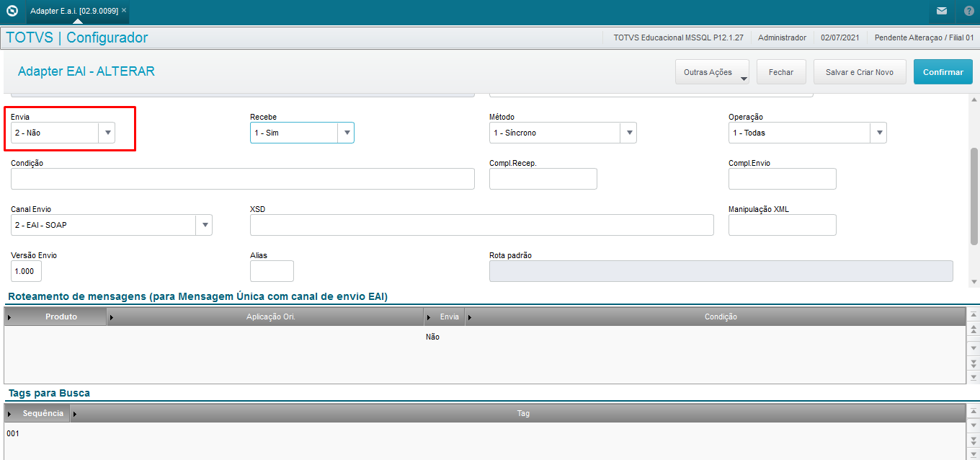Click the arrow before the Envia column header
Viewport: 980px width, 460px height.
429,317
